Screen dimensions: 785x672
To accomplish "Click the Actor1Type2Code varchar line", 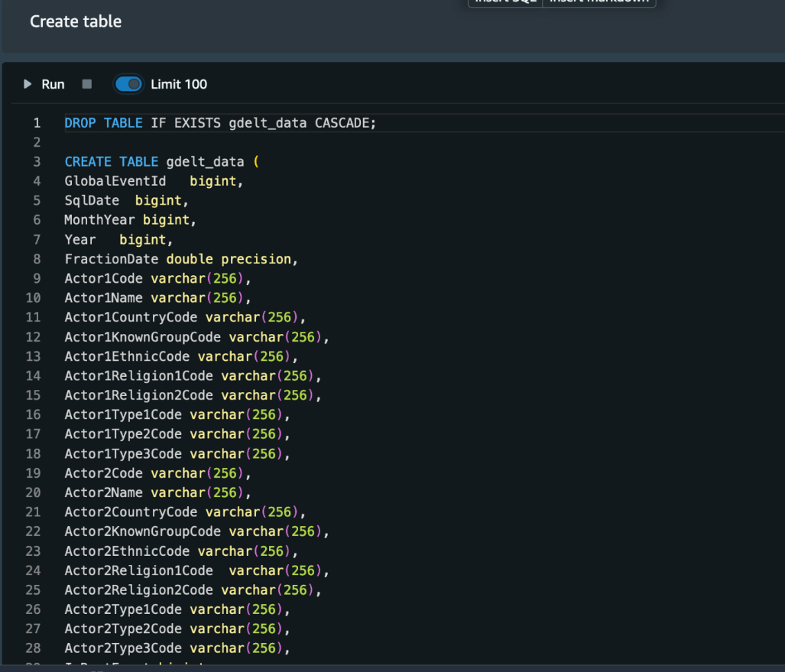I will pyautogui.click(x=177, y=434).
